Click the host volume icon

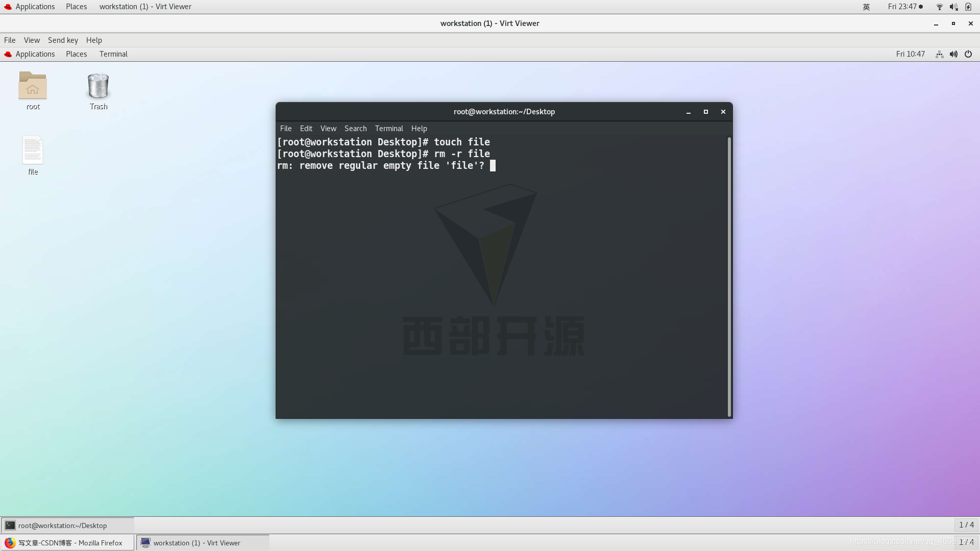953,7
